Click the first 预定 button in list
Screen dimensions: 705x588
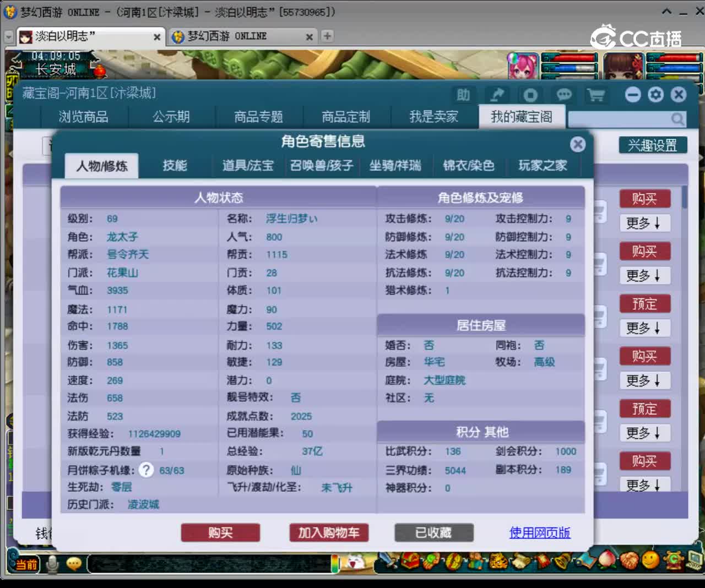coord(644,304)
